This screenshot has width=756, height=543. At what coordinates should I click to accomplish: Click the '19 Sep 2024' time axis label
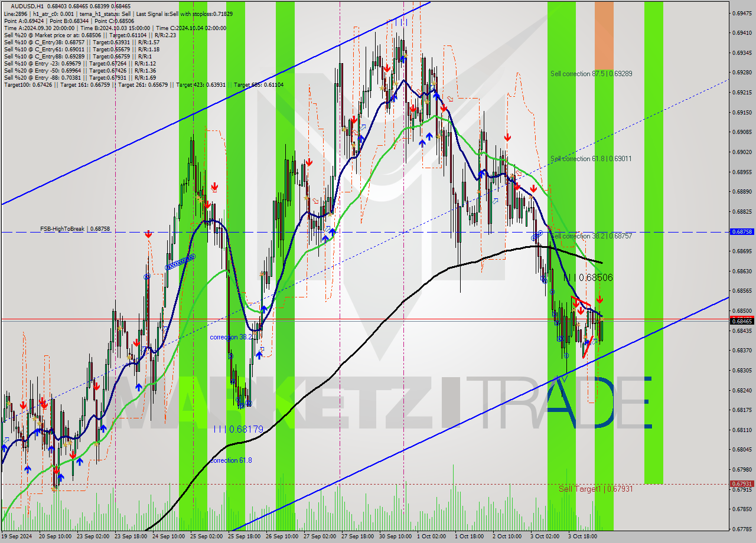click(18, 537)
